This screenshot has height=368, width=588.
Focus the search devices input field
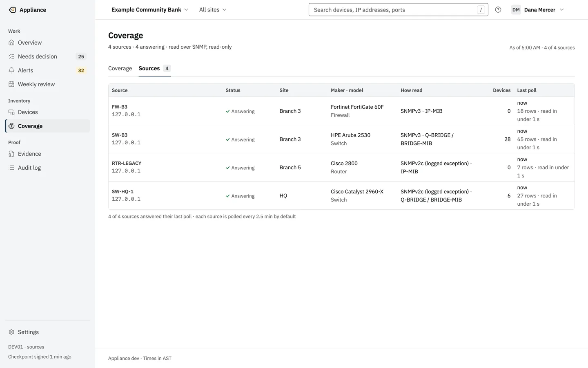[399, 10]
